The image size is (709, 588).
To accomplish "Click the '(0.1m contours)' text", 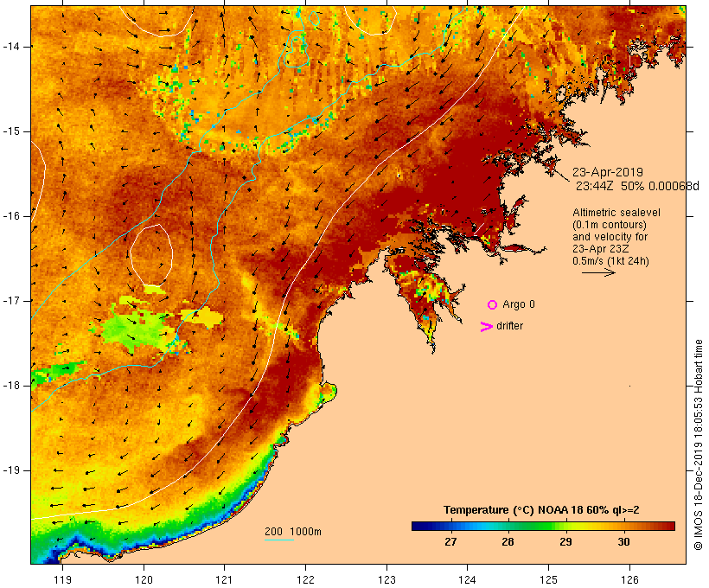I will pyautogui.click(x=610, y=225).
